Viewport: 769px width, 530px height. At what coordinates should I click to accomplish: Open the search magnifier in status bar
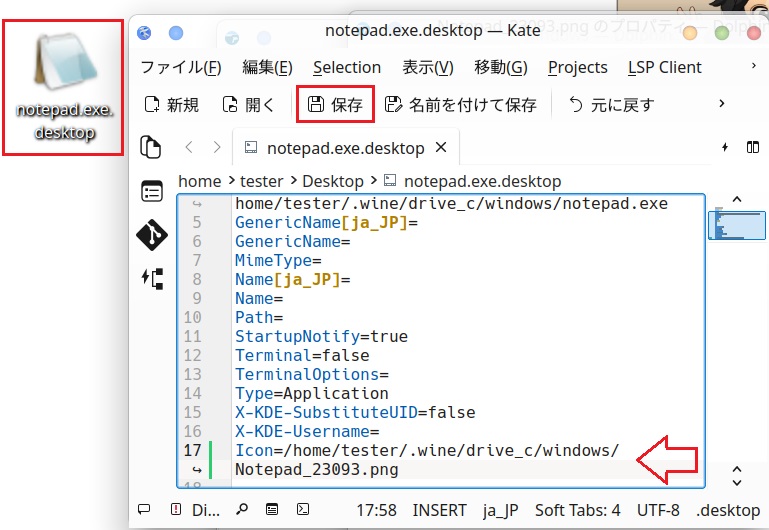(x=243, y=510)
